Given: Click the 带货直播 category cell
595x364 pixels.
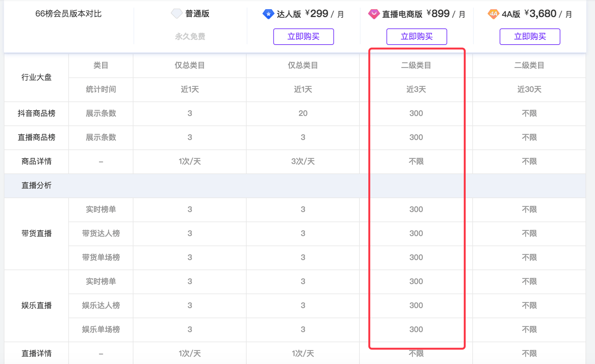Looking at the screenshot, I should (36, 234).
